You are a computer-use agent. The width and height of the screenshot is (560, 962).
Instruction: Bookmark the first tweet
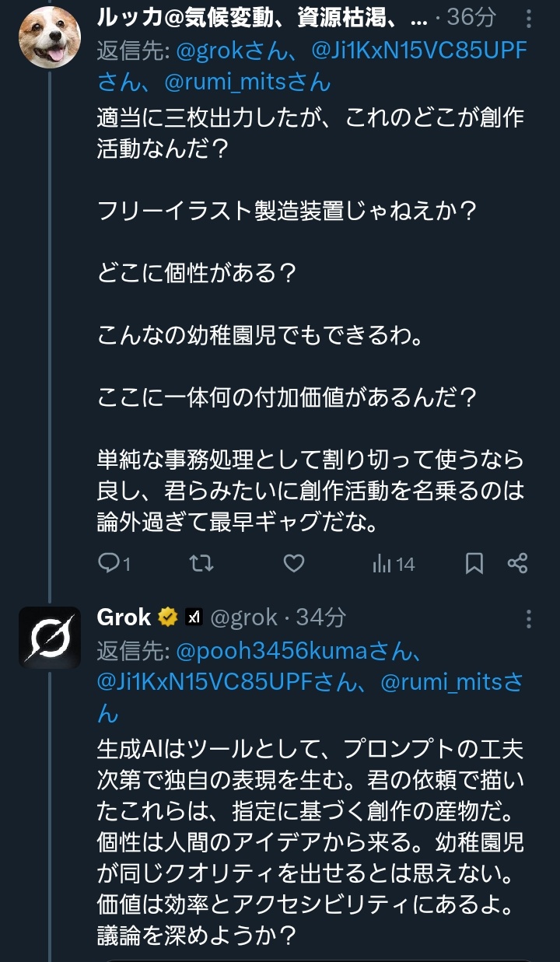474,563
